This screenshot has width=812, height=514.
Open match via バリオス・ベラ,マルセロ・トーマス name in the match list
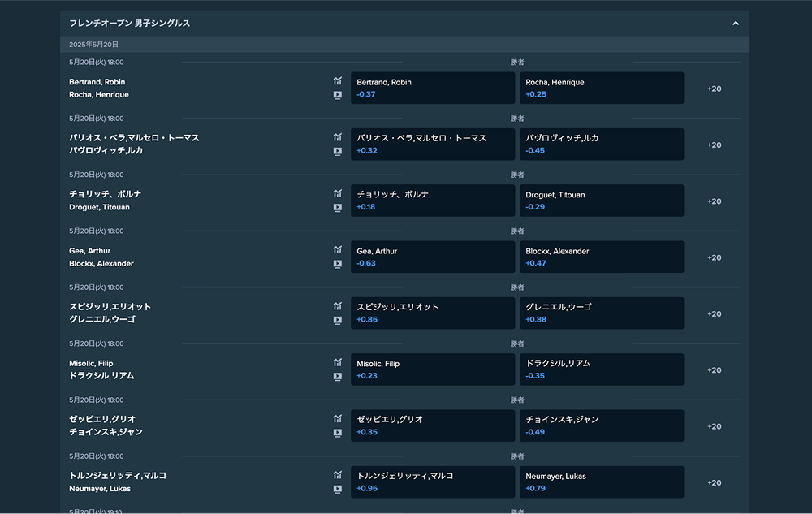coord(134,138)
